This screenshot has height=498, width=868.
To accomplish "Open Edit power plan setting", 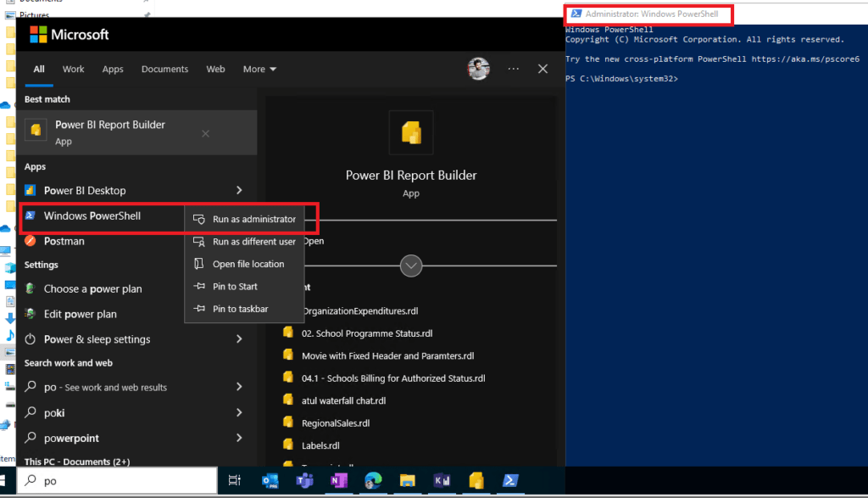I will click(x=81, y=314).
